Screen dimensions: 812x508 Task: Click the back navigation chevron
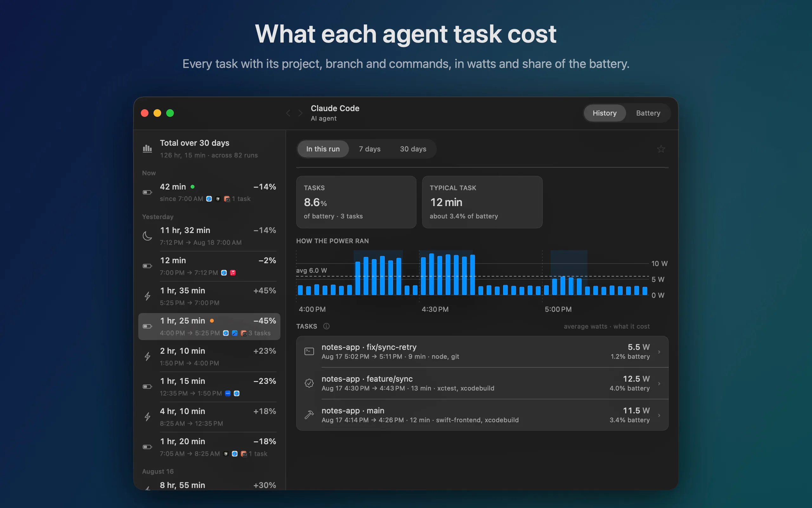point(288,113)
